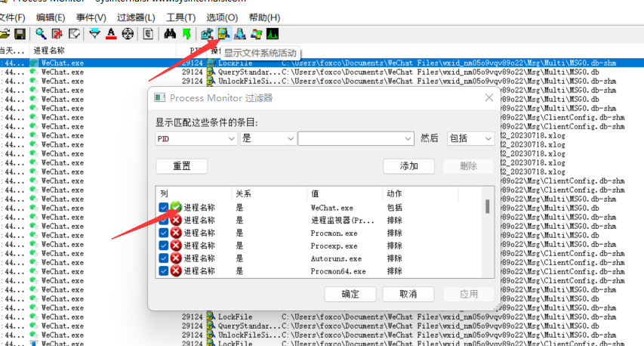This screenshot has width=644, height=346.
Task: Click the red X icon on the Autoruns.exe filter
Action: point(176,258)
